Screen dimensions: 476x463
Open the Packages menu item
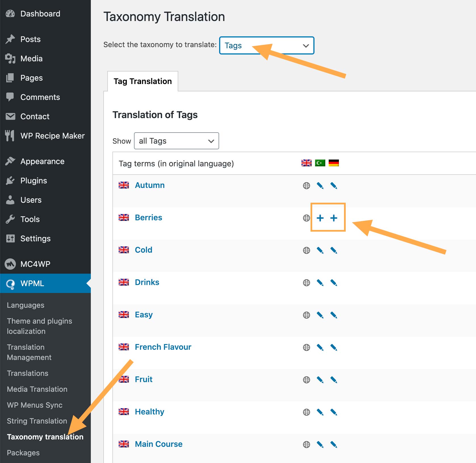pyautogui.click(x=23, y=453)
